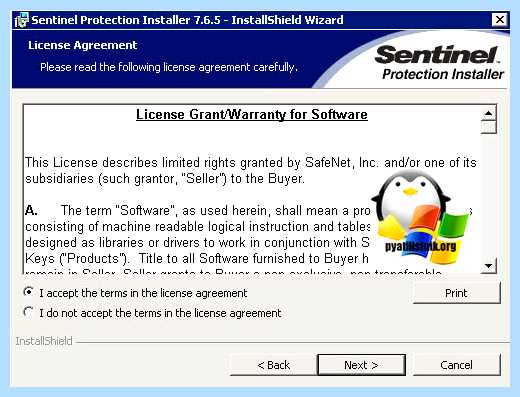Click the paragraph starting "This License describes"
Image resolution: width=520 pixels, height=397 pixels.
[251, 170]
